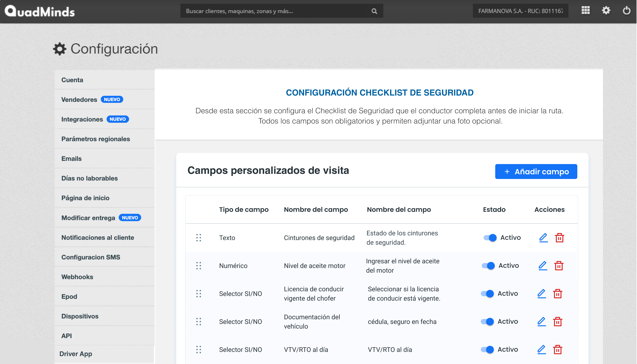The height and width of the screenshot is (364, 637).
Task: Edit the Cinturones de seguridad field
Action: tap(543, 237)
